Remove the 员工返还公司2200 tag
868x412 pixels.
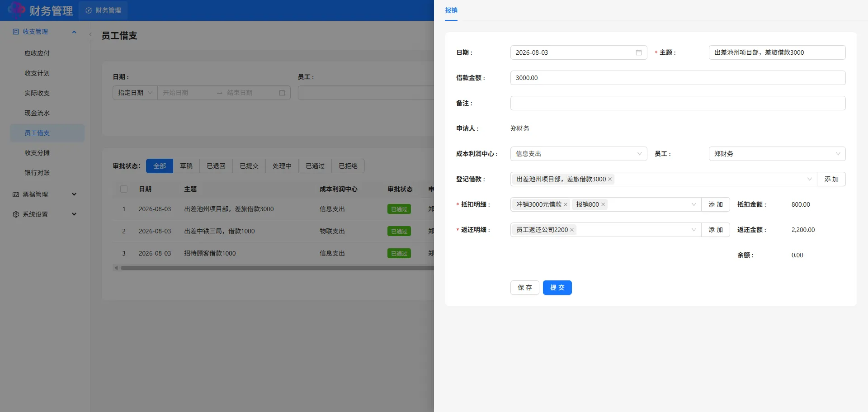coord(572,230)
